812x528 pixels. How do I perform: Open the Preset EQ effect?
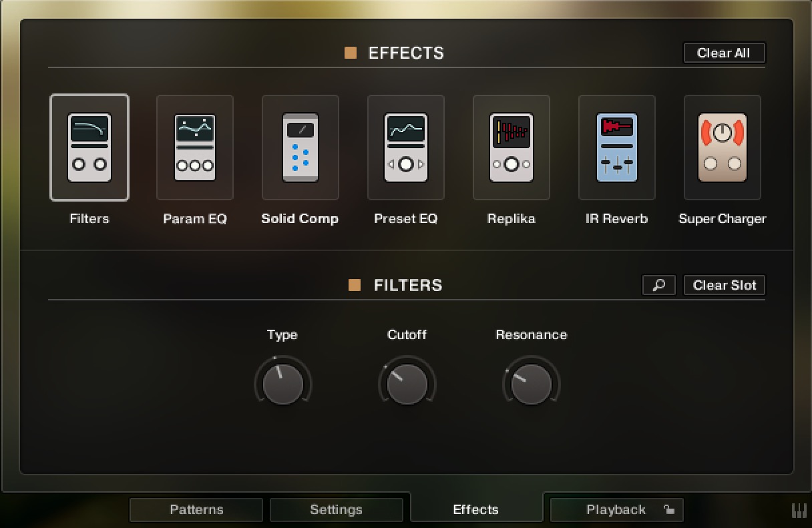tap(405, 147)
